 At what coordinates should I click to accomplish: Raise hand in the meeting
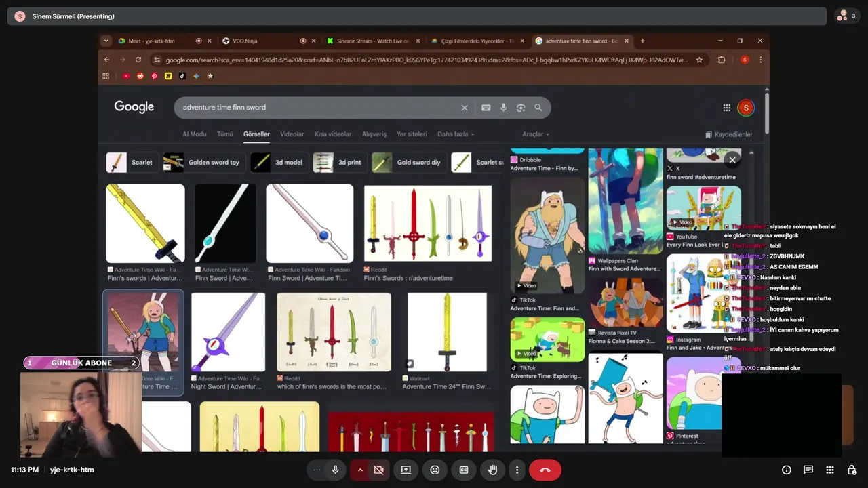click(x=493, y=470)
